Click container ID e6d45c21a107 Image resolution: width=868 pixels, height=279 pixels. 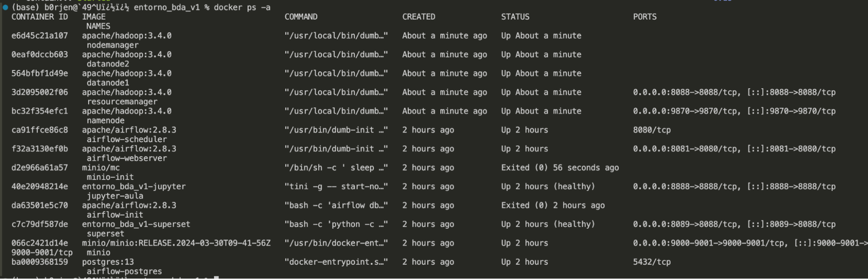(40, 36)
